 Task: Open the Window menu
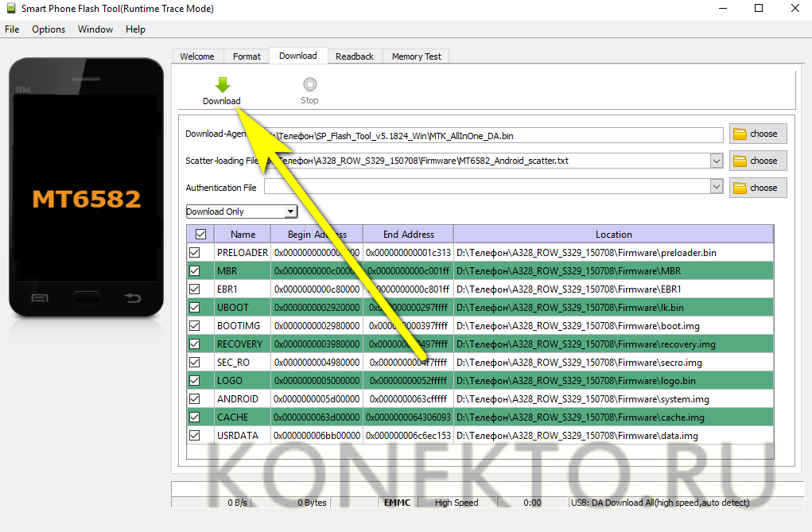point(95,29)
